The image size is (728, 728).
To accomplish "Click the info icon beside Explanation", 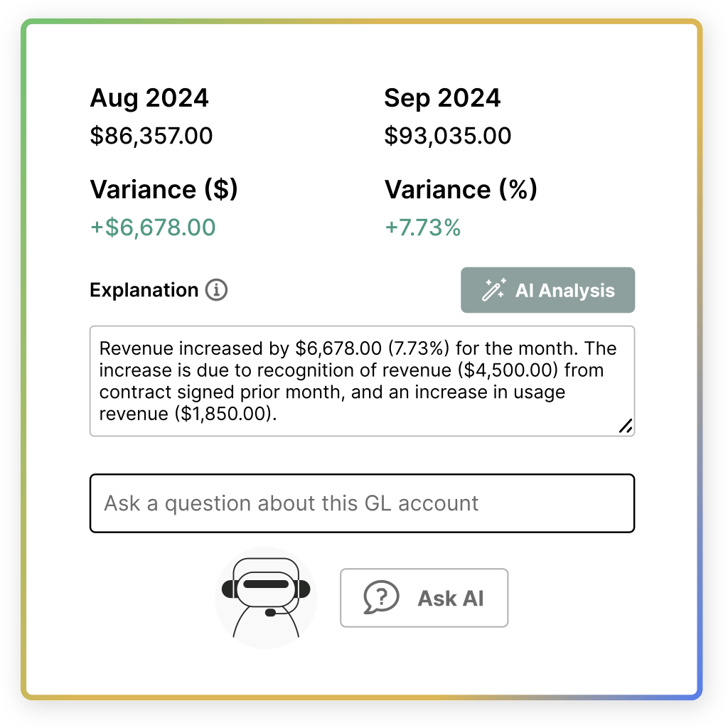I will tap(217, 290).
